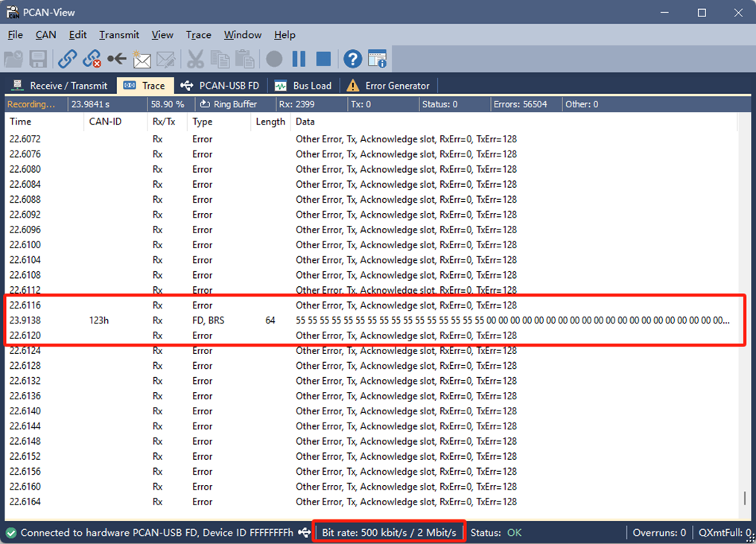Switch to the PCAN-USB FD tab

[220, 86]
